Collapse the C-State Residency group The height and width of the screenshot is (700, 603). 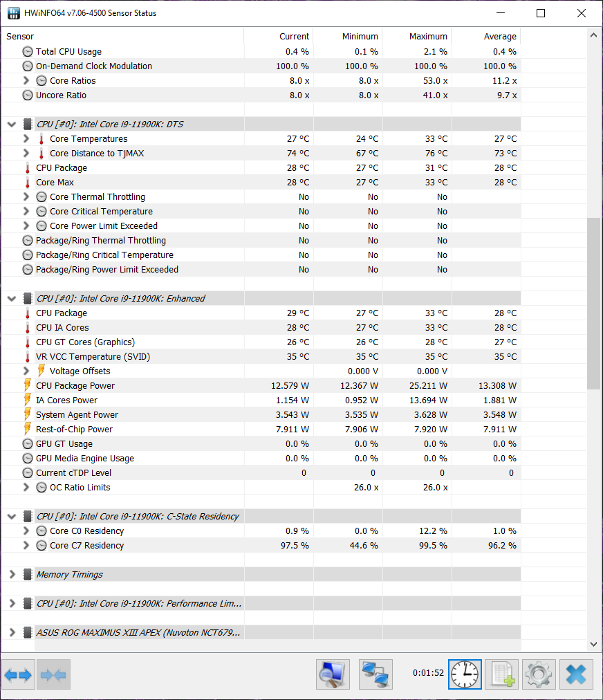[12, 517]
